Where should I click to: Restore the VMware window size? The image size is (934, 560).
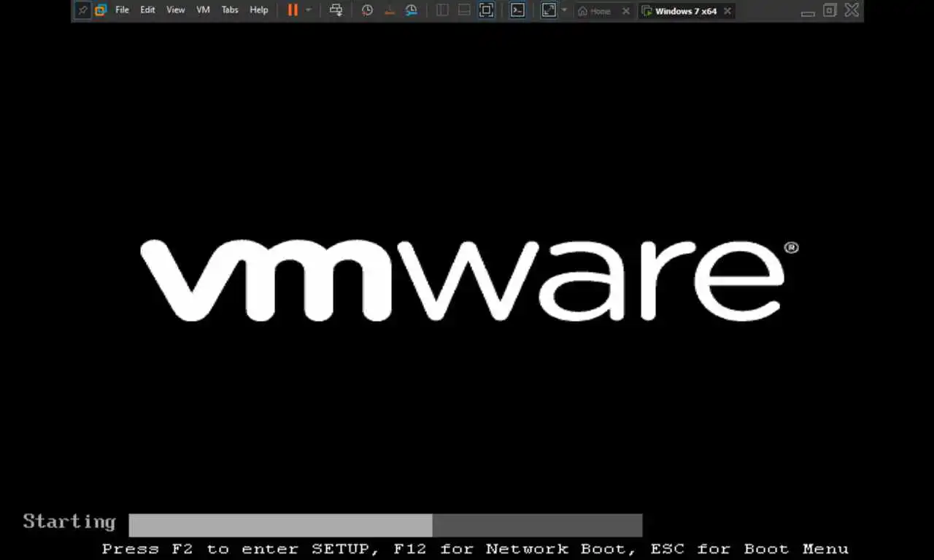click(x=830, y=10)
